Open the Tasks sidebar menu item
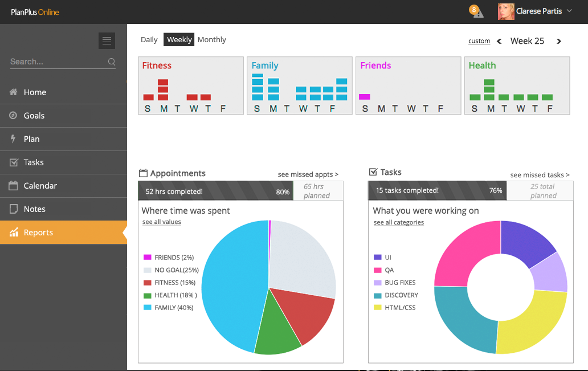The width and height of the screenshot is (588, 371). pyautogui.click(x=34, y=162)
